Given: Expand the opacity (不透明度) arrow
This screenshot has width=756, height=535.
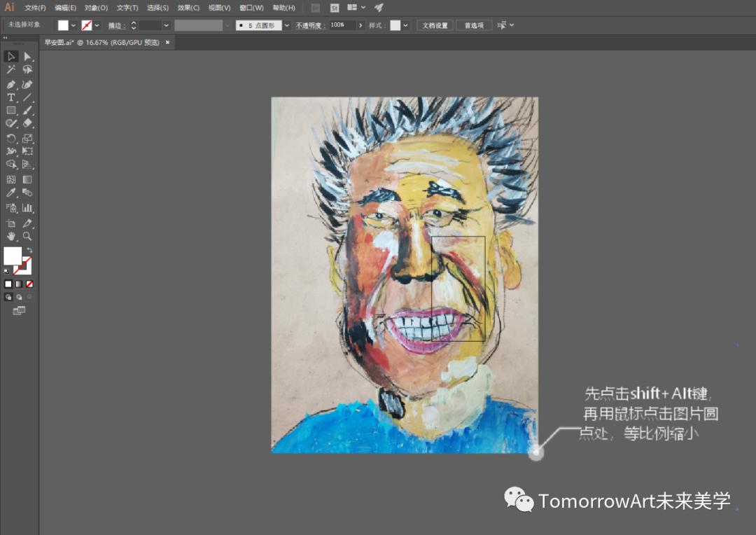Looking at the screenshot, I should click(x=360, y=26).
